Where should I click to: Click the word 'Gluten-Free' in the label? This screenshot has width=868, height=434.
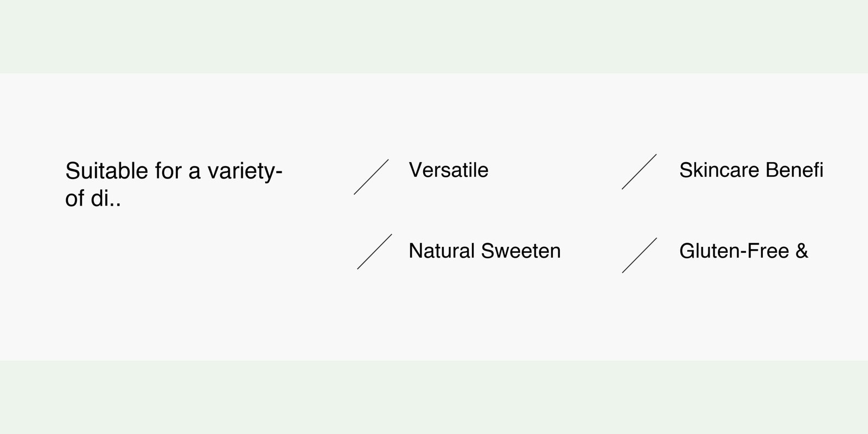click(734, 251)
